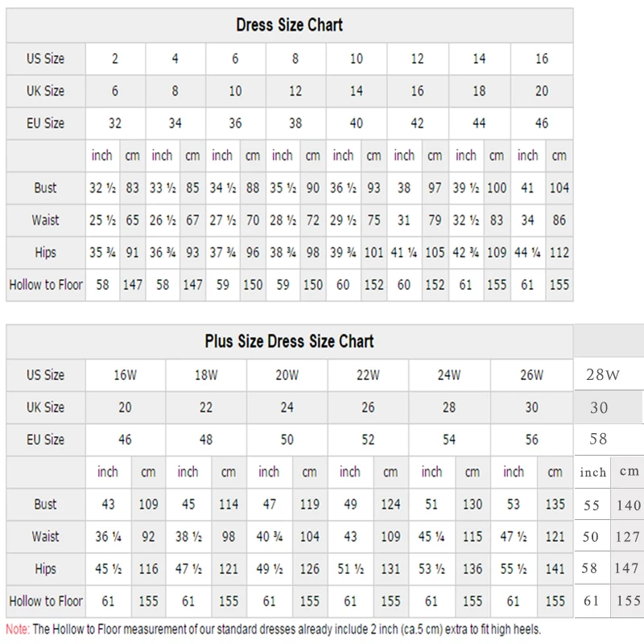Select plus size UK Size 26 cell
Screen dimensions: 644x644
(368, 407)
